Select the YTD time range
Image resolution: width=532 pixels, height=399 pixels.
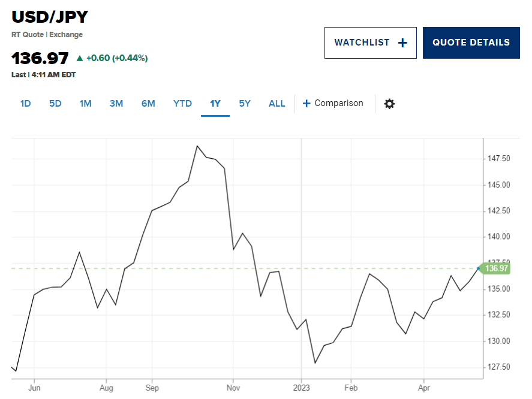(x=182, y=104)
